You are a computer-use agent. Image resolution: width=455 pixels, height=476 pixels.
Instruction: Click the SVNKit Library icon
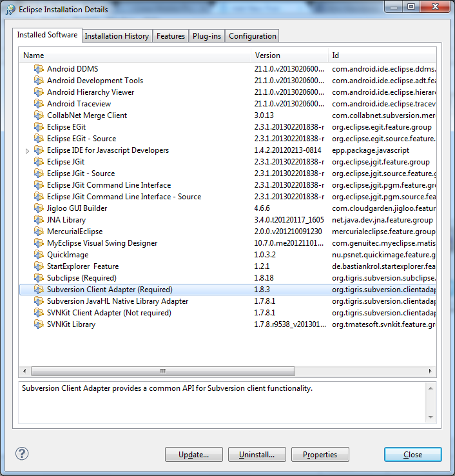[x=39, y=324]
